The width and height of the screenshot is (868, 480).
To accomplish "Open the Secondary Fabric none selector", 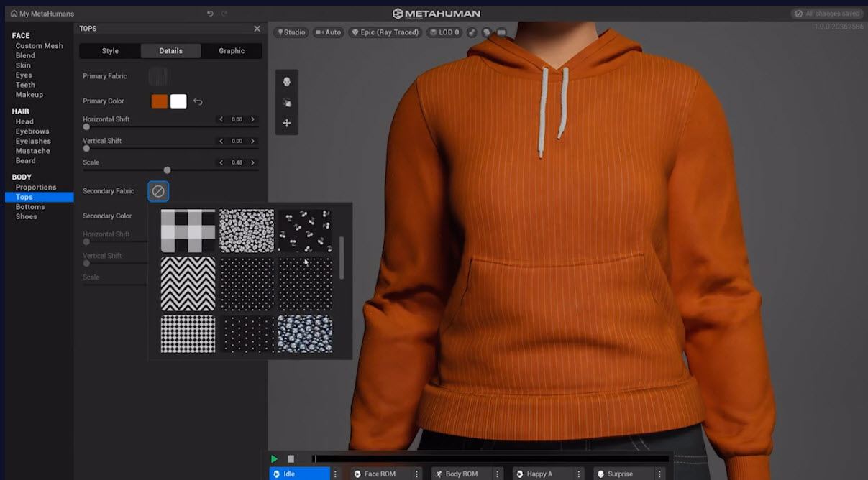I will point(158,191).
